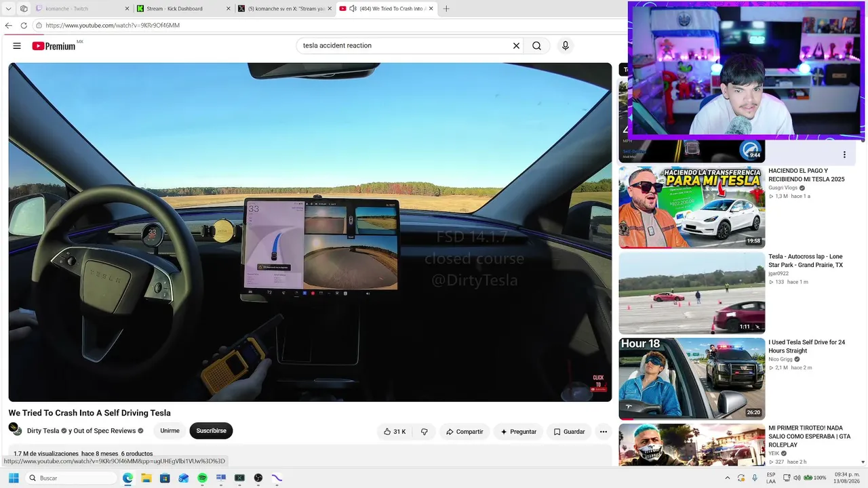The image size is (868, 488).
Task: Open title 'Tesla - Autocross lap - Lone Star Park'
Action: (806, 261)
